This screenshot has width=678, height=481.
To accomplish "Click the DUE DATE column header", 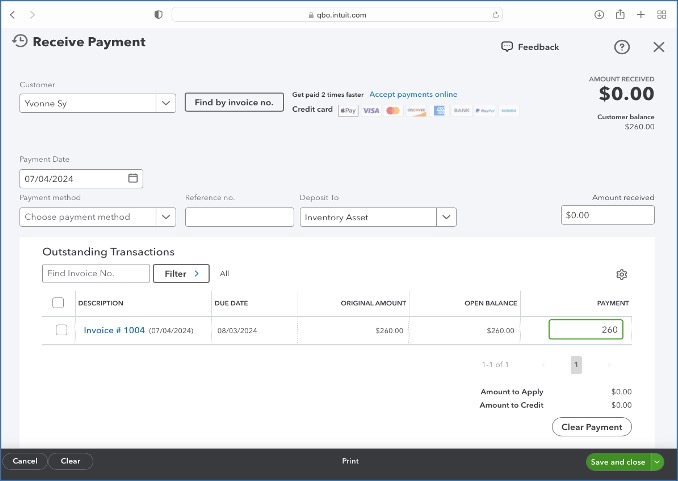I will pos(231,303).
